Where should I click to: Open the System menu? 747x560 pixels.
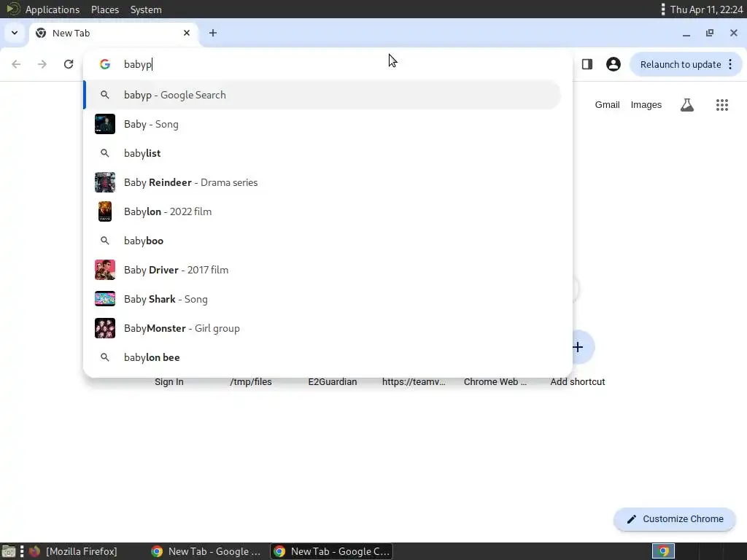coord(146,9)
